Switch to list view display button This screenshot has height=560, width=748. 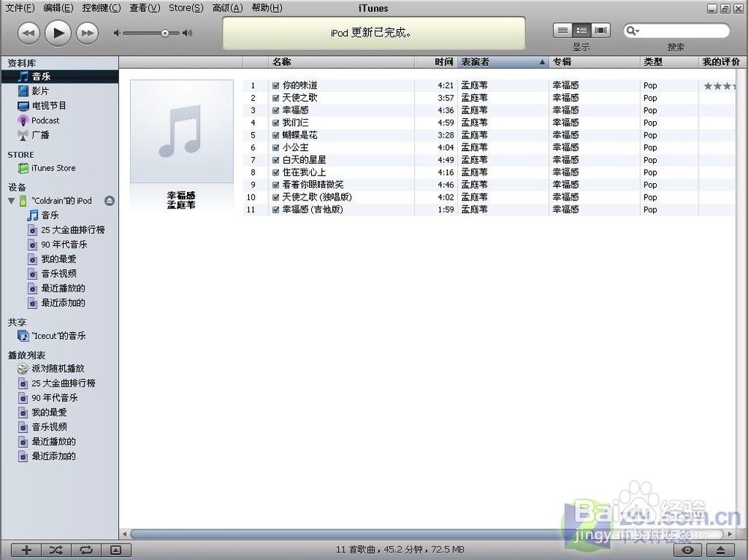click(x=562, y=31)
